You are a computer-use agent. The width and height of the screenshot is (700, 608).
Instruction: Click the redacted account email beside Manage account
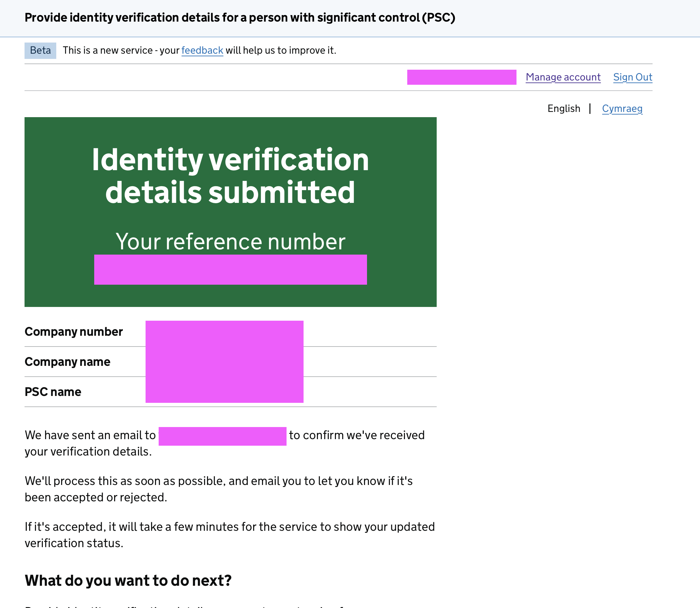click(x=462, y=77)
